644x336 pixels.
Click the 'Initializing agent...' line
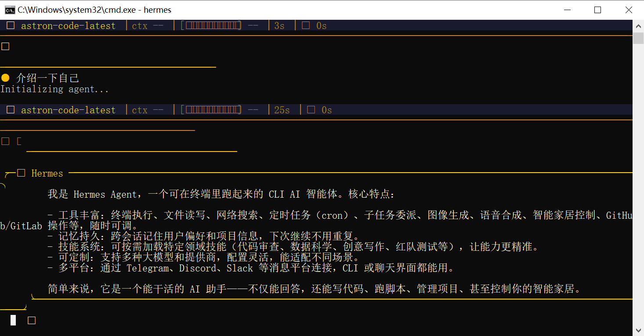pos(54,89)
